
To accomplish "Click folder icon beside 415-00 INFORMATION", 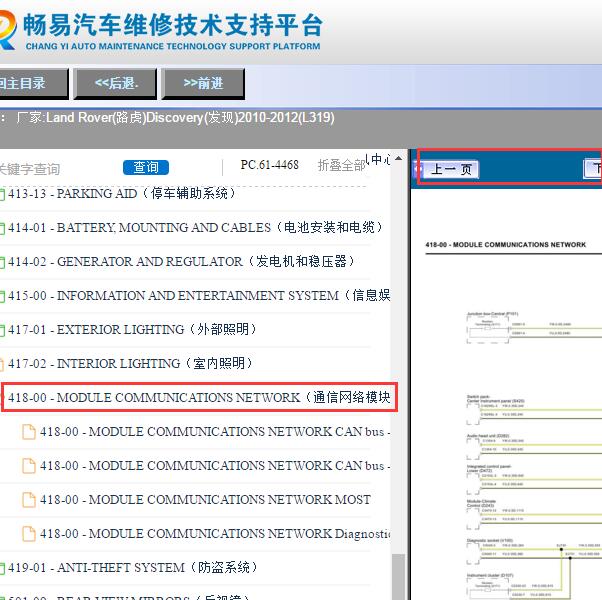I will tap(2, 296).
